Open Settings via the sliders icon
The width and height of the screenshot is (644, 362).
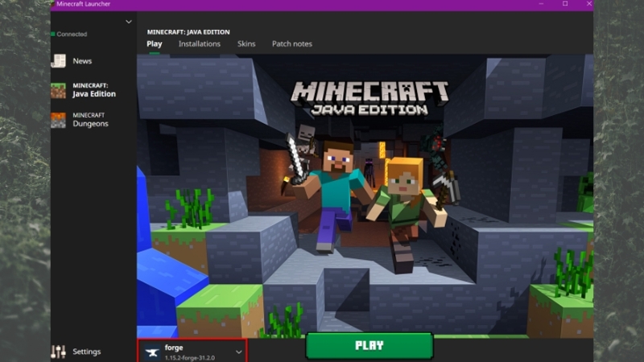pyautogui.click(x=58, y=352)
